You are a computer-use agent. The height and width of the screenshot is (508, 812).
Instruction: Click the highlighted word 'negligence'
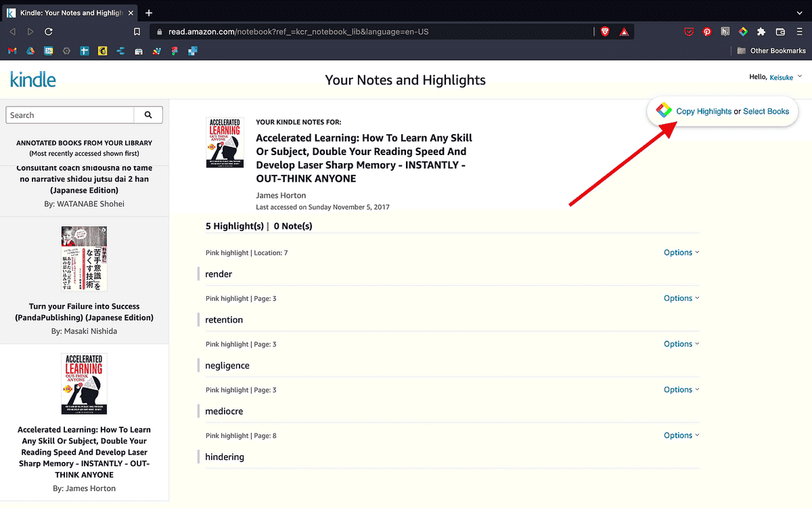tap(227, 366)
